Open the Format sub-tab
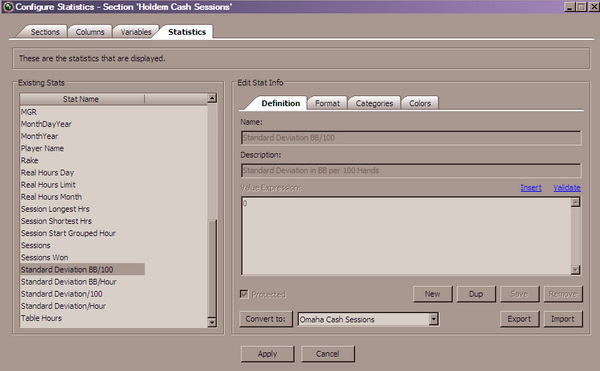Viewport: 600px width, 371px height. pyautogui.click(x=328, y=103)
